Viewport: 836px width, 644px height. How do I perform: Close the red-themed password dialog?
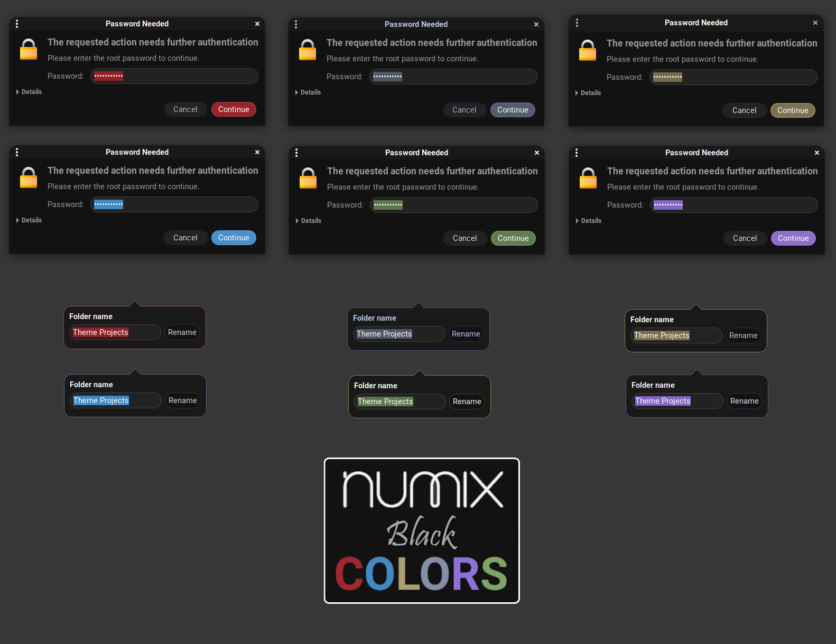[x=257, y=24]
